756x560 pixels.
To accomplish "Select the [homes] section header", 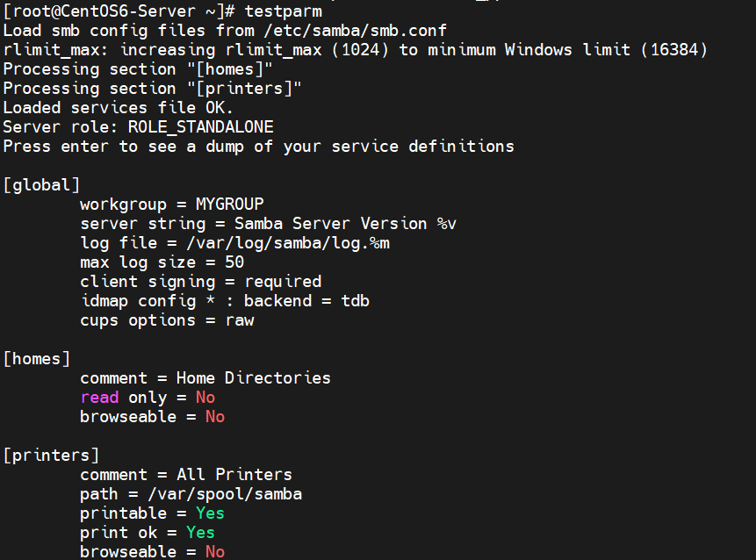I will point(37,358).
